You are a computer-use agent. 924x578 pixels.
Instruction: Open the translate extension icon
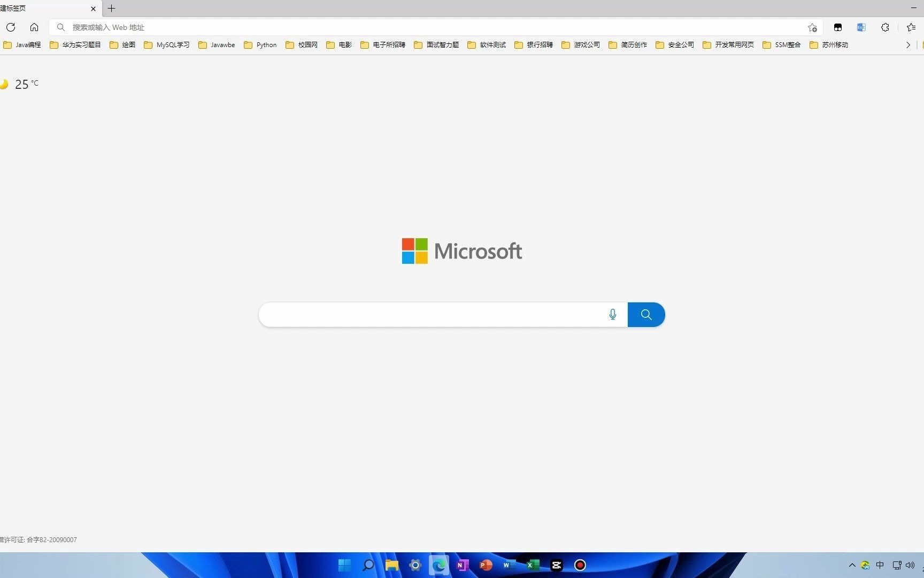pos(861,27)
